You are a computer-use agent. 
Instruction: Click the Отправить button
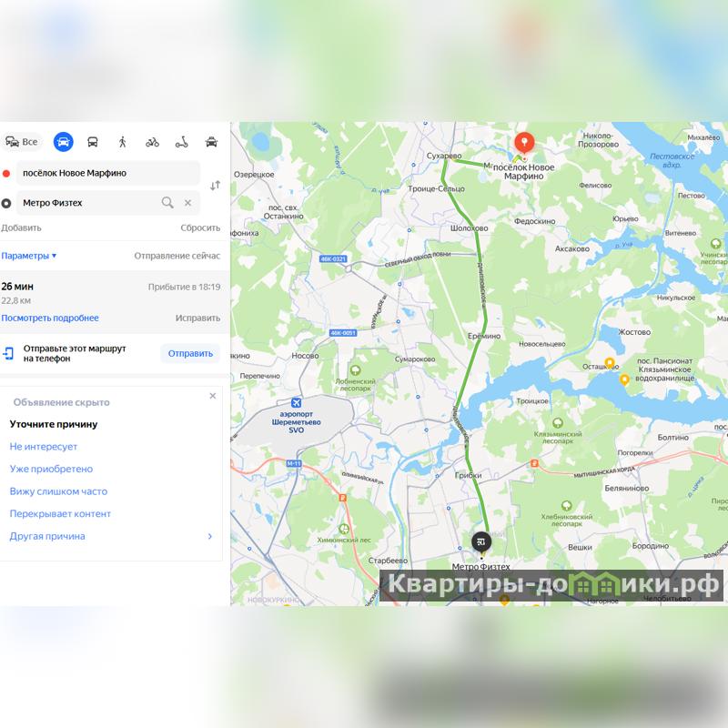[190, 353]
